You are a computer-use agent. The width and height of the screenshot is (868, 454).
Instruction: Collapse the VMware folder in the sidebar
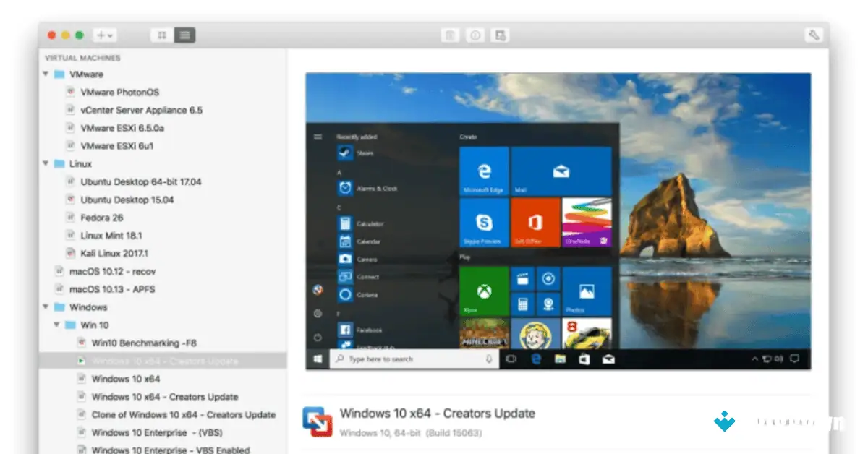pyautogui.click(x=45, y=74)
